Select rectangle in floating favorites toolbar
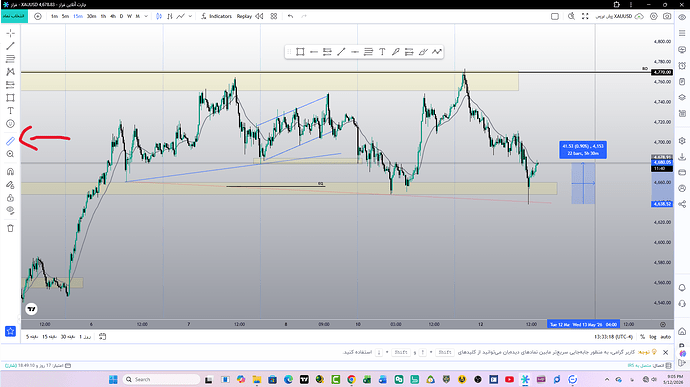Viewport: 690px width, 387px height. [x=300, y=52]
